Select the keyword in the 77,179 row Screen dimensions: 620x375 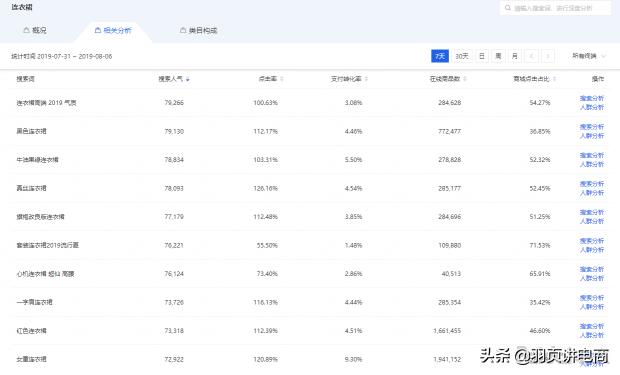click(x=40, y=217)
